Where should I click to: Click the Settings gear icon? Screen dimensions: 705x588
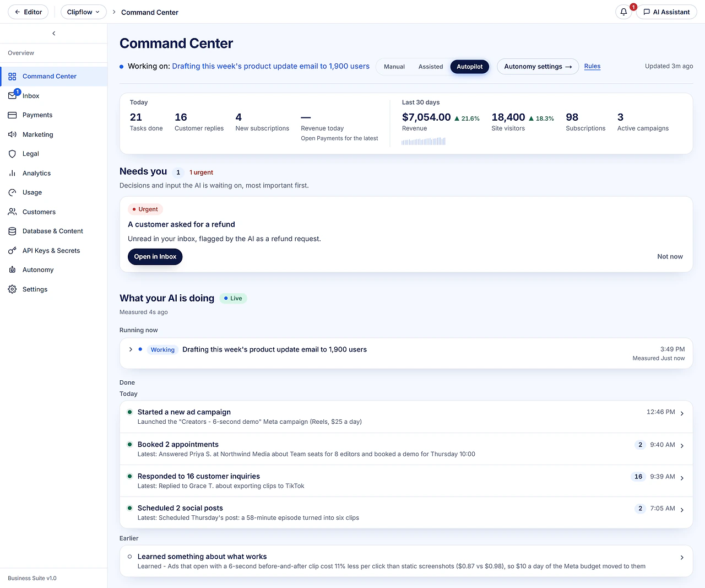coord(12,289)
